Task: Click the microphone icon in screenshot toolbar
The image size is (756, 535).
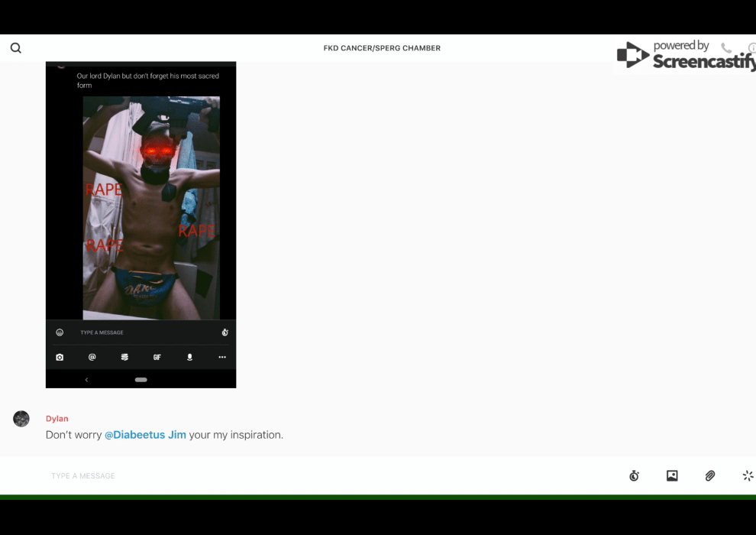Action: 190,357
